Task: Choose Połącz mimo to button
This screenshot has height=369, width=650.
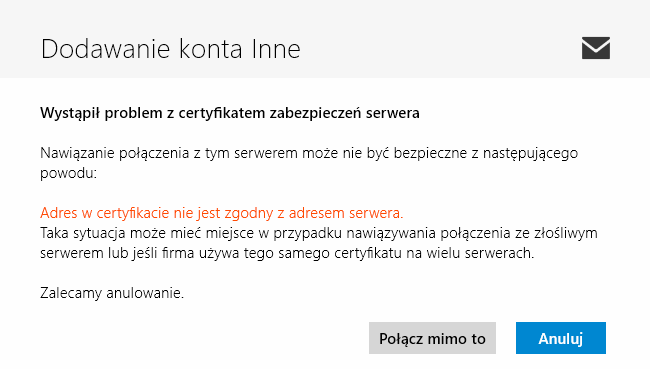Action: (x=432, y=338)
